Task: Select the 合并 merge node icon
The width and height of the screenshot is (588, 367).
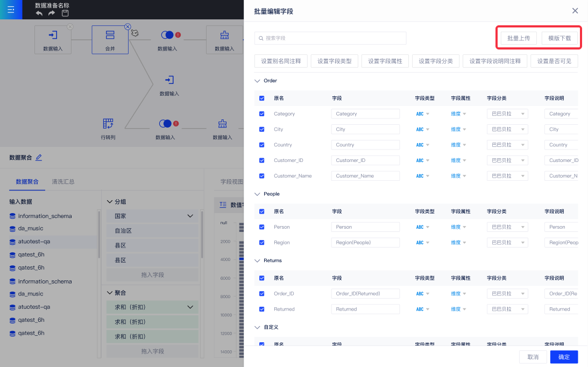Action: [110, 36]
